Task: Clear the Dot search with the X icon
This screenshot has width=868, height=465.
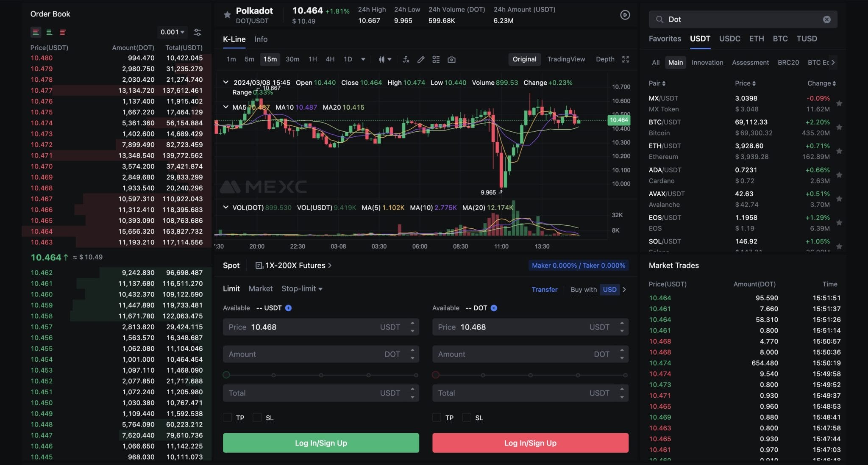Action: tap(826, 19)
